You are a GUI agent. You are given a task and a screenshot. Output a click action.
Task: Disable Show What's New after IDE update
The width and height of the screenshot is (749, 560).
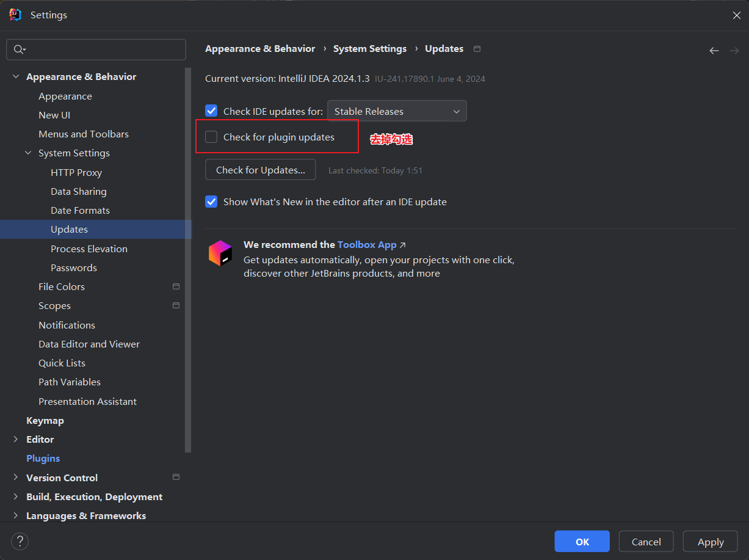click(x=211, y=202)
